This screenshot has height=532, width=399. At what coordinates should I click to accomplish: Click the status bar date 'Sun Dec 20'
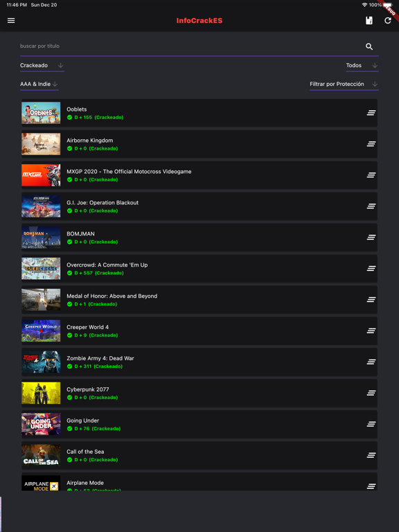click(44, 5)
